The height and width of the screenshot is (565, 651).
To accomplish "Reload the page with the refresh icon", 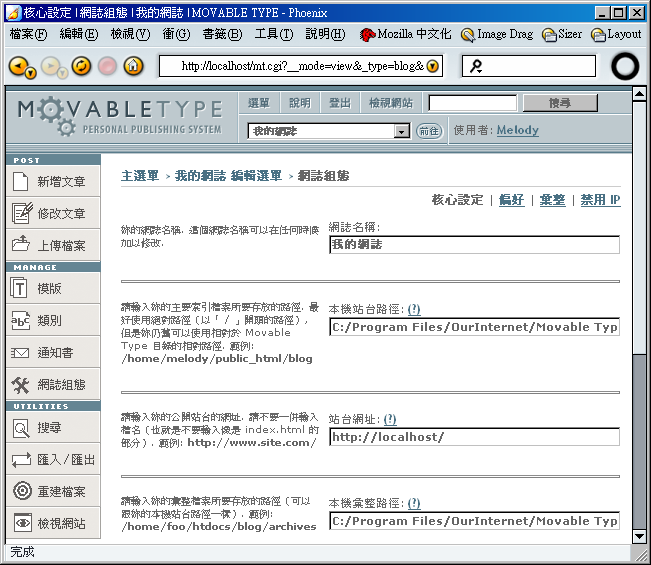I will pyautogui.click(x=81, y=66).
